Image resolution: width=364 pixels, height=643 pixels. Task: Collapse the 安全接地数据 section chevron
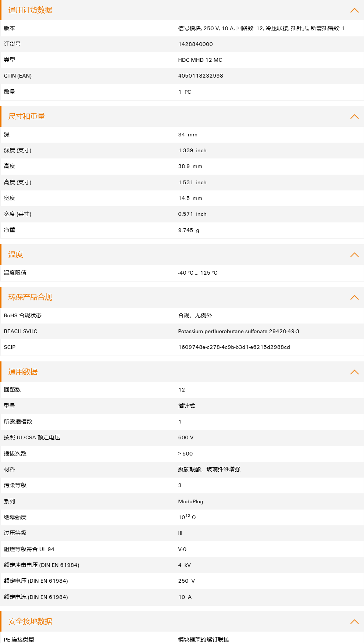click(354, 622)
